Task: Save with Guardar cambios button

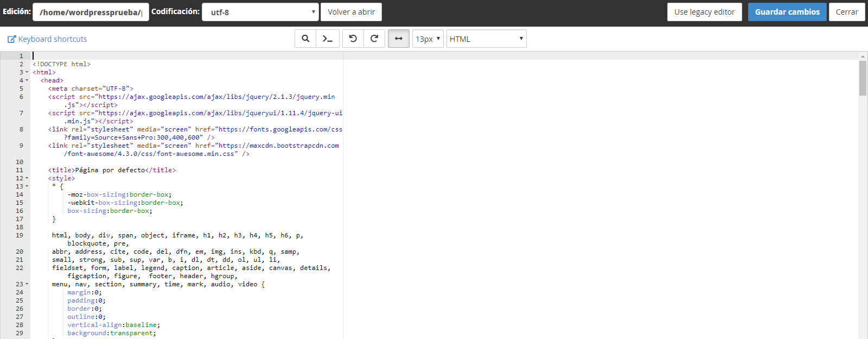Action: click(x=787, y=12)
